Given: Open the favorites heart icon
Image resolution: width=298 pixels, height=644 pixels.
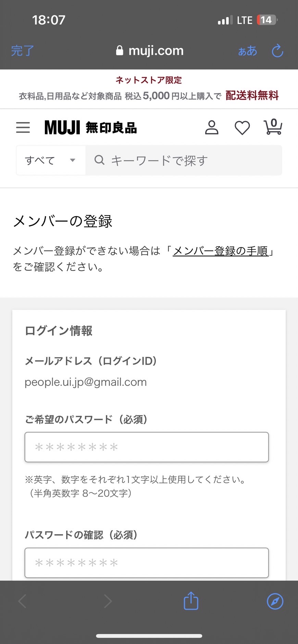Looking at the screenshot, I should pos(242,128).
